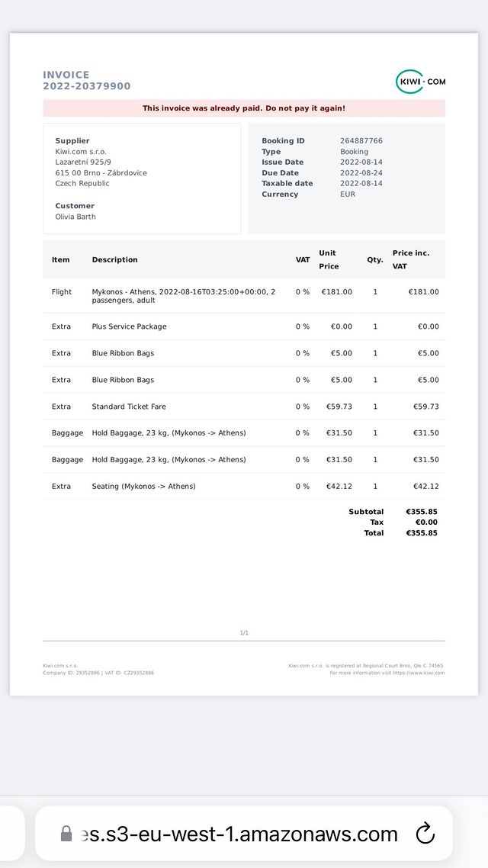Tap the amazonaws.com address bar
This screenshot has width=488, height=868.
point(243,833)
